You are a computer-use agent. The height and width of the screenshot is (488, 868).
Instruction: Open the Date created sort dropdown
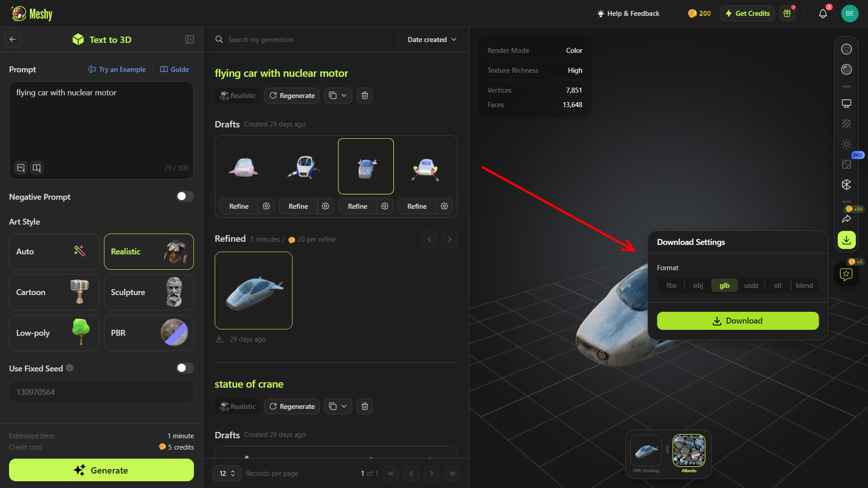(x=432, y=40)
